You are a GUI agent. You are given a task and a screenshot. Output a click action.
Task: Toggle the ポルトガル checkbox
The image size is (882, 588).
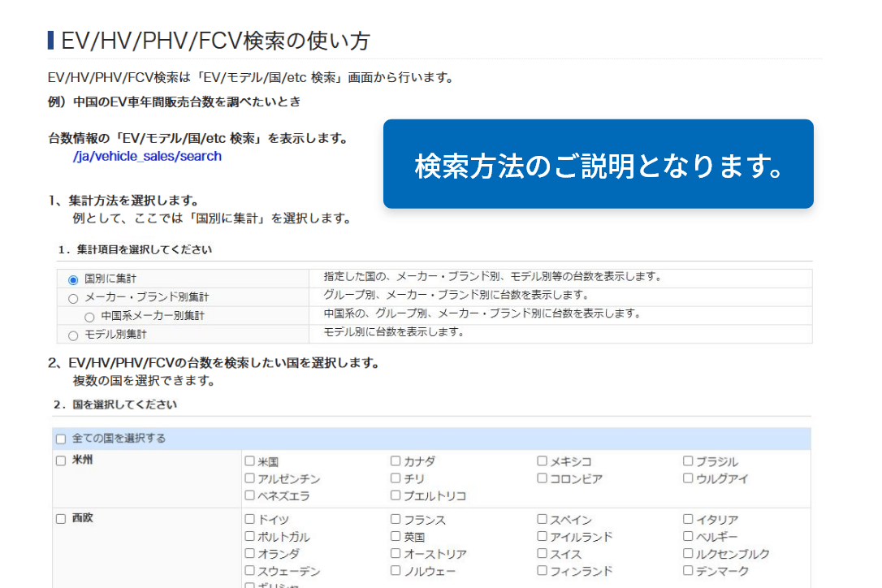pos(250,536)
